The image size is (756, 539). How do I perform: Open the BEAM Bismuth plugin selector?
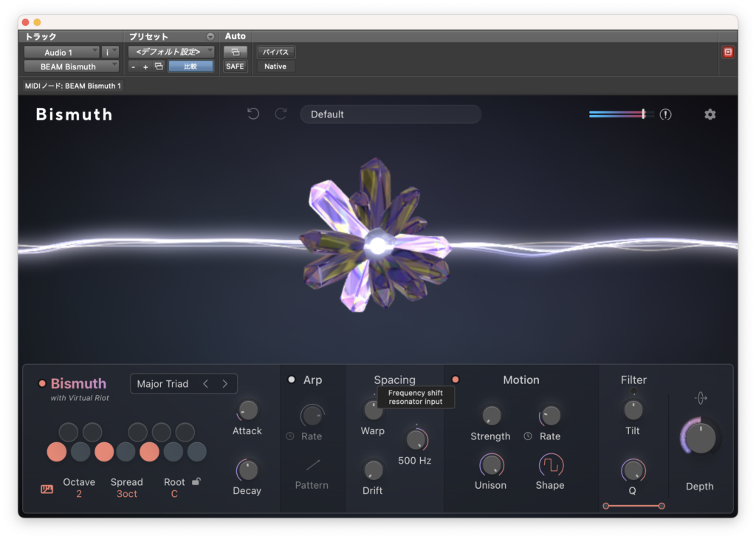(x=72, y=66)
